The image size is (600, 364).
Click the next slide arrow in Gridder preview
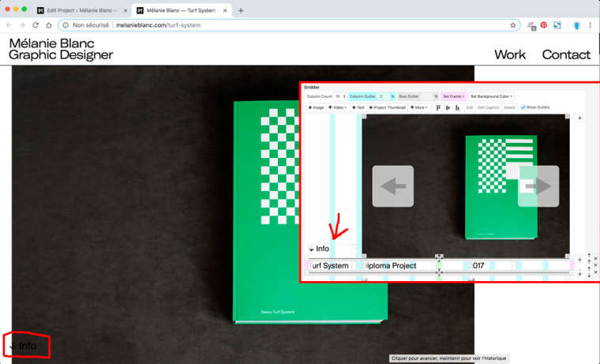click(x=538, y=186)
